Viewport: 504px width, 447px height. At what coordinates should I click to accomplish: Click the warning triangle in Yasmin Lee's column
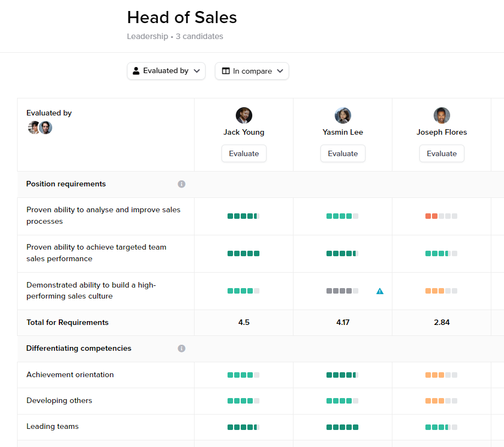coord(380,291)
